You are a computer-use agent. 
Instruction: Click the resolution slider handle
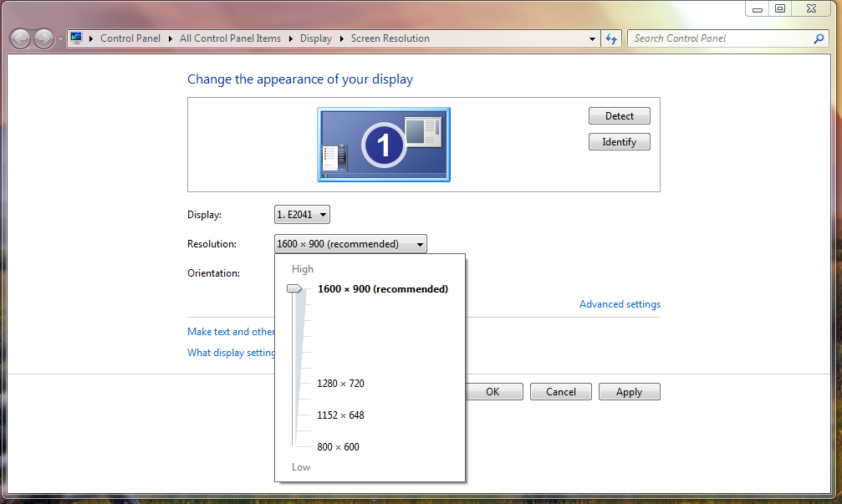294,288
